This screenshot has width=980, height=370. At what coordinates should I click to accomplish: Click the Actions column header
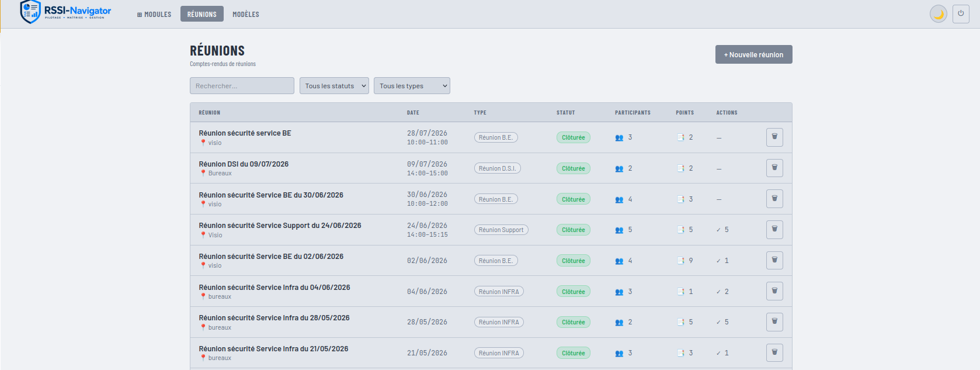727,113
